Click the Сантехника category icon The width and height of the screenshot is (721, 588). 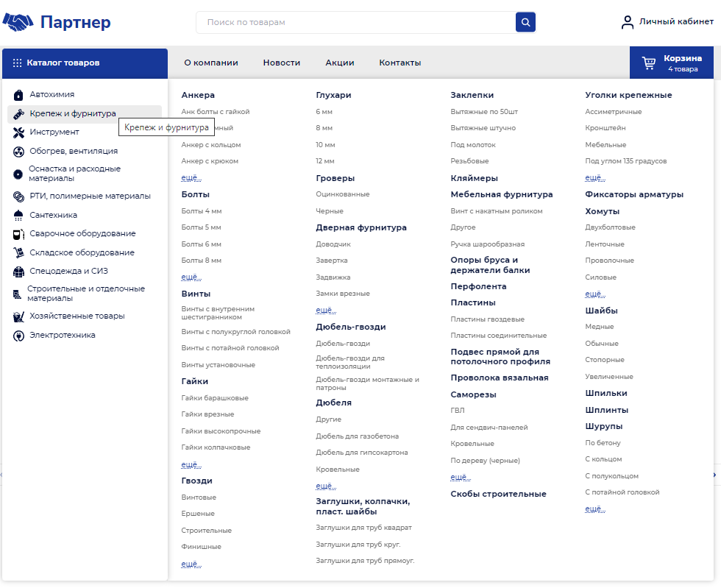point(18,216)
